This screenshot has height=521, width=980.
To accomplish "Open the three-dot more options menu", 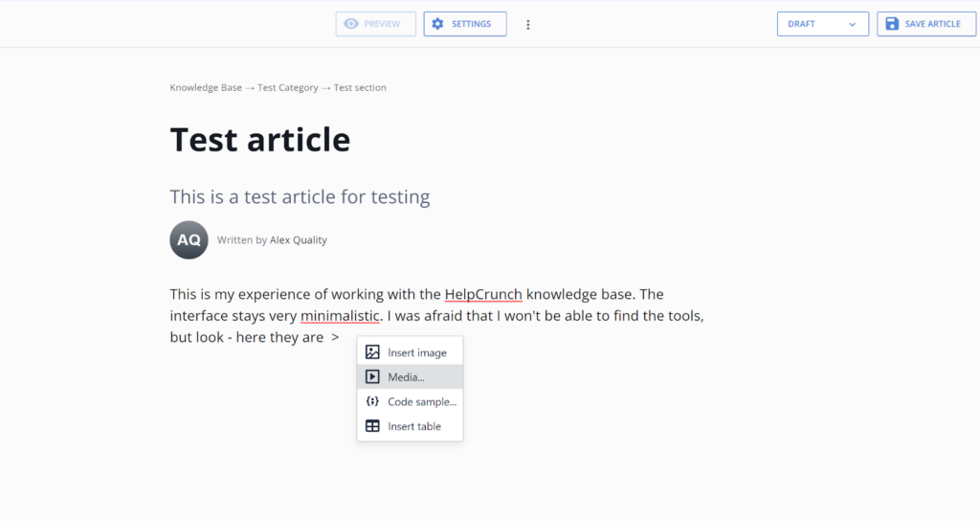I will pos(527,25).
